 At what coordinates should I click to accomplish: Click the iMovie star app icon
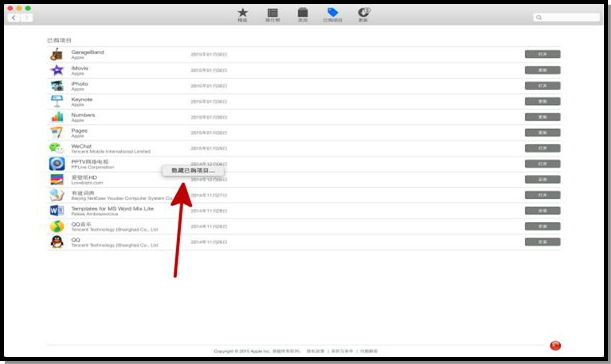(57, 70)
